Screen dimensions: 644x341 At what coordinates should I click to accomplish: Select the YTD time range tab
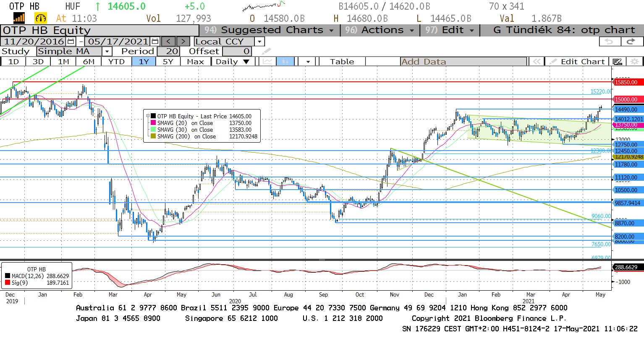[x=116, y=61]
